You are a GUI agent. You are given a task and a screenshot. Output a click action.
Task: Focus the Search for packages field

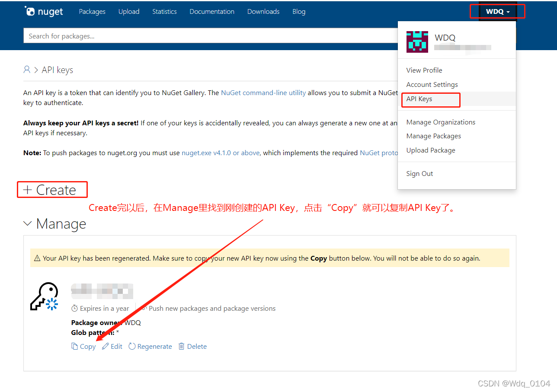(211, 36)
